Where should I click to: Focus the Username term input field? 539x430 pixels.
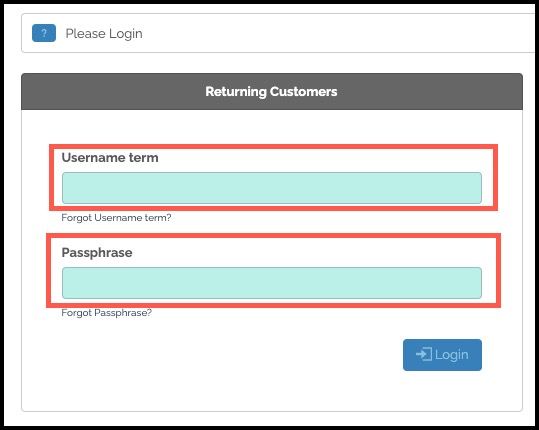coord(272,188)
